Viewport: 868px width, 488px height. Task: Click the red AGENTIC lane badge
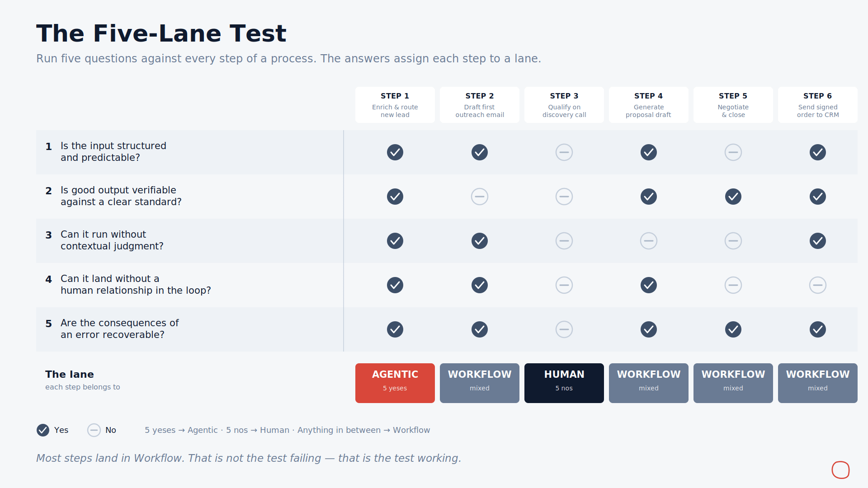pos(395,383)
